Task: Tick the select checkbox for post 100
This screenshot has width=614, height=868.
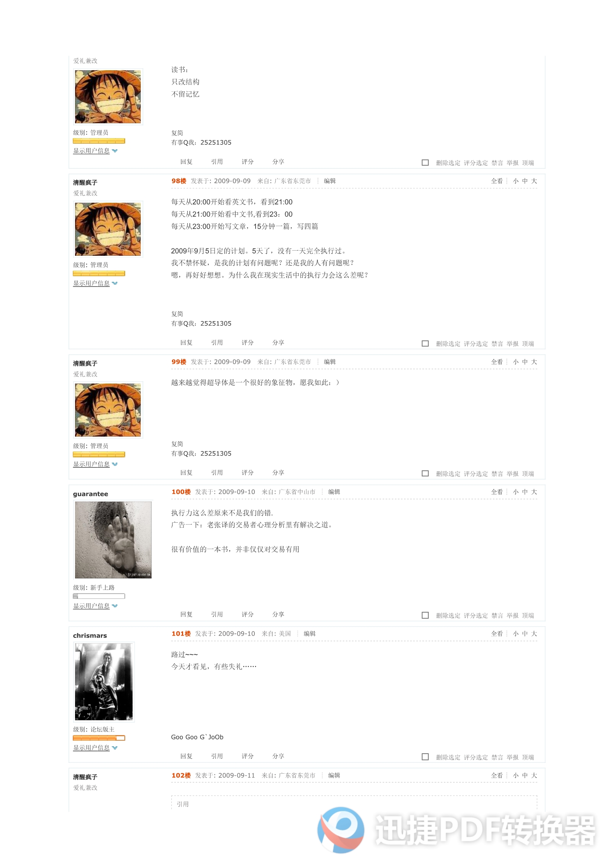Action: coord(425,615)
